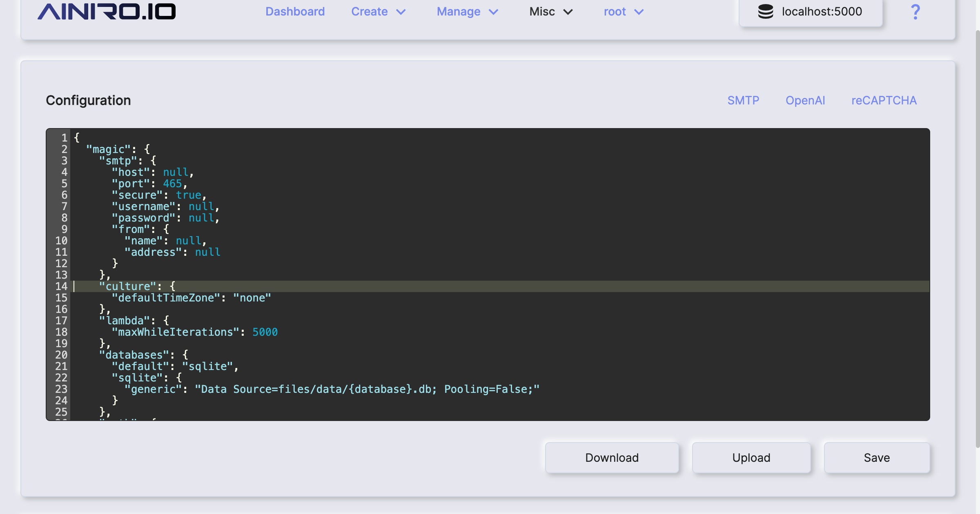The height and width of the screenshot is (514, 980).
Task: Open the Create menu
Action: pyautogui.click(x=369, y=11)
